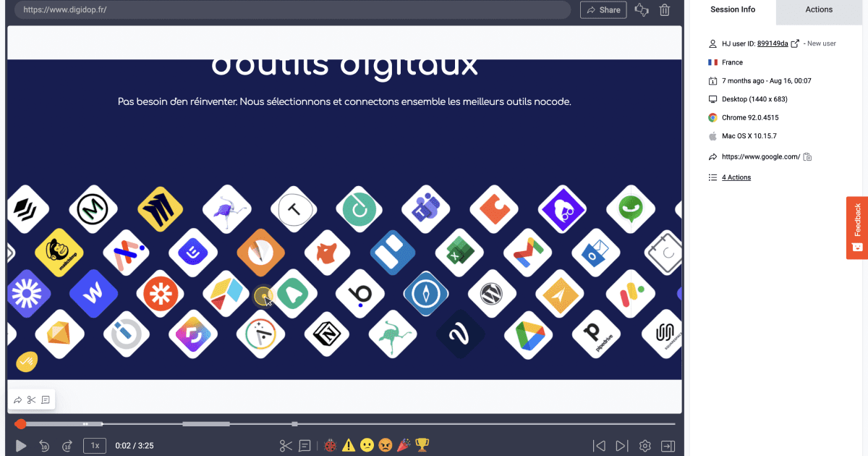Collapse the side panel with arrow icon
The width and height of the screenshot is (868, 456).
coord(668,446)
